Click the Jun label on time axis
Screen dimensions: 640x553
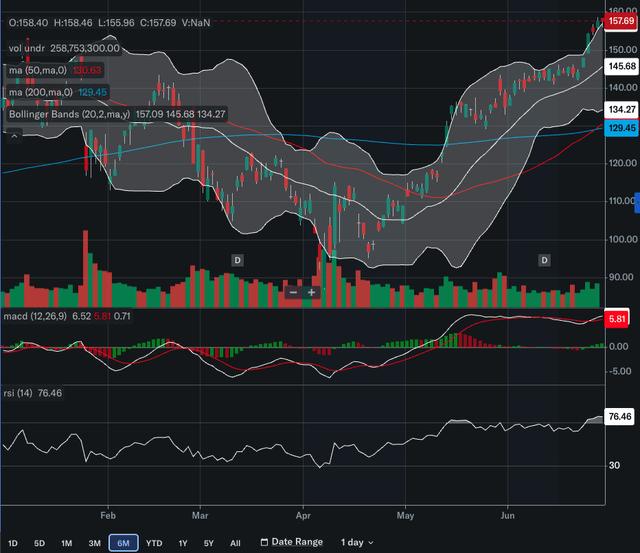507,515
